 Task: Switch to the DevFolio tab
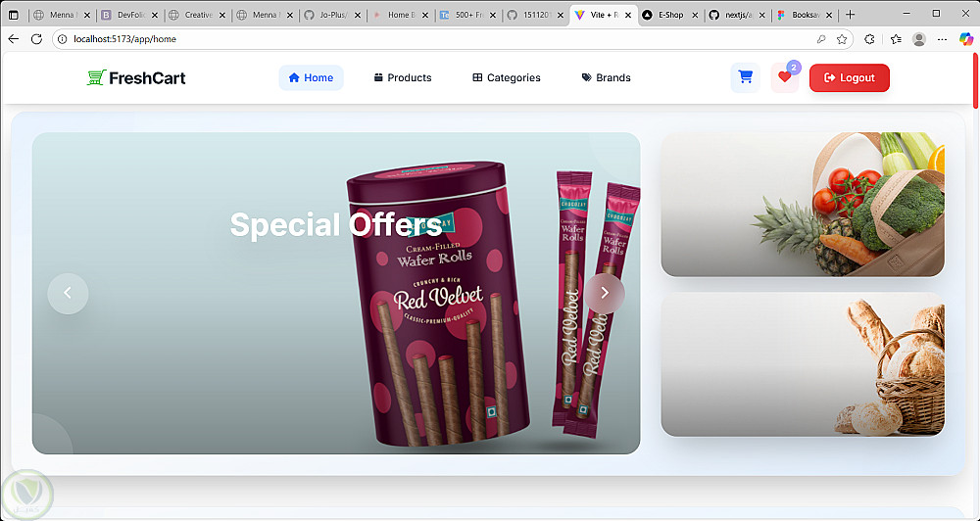(x=130, y=15)
